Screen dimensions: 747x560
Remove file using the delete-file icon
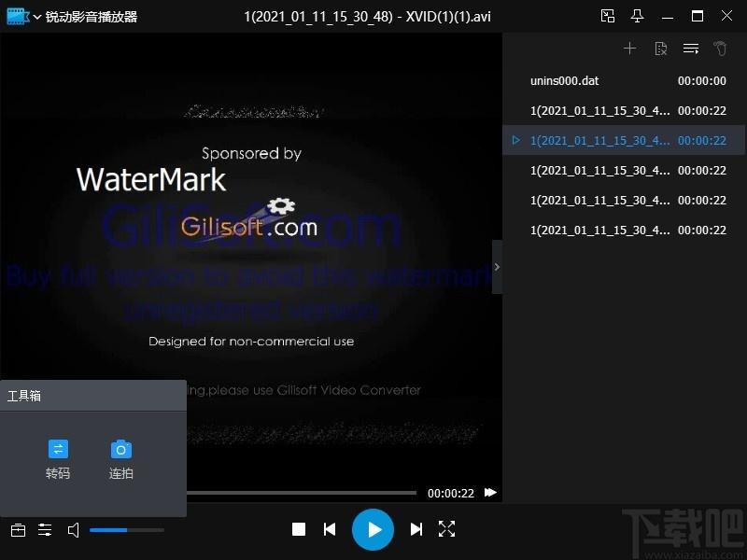pos(661,49)
